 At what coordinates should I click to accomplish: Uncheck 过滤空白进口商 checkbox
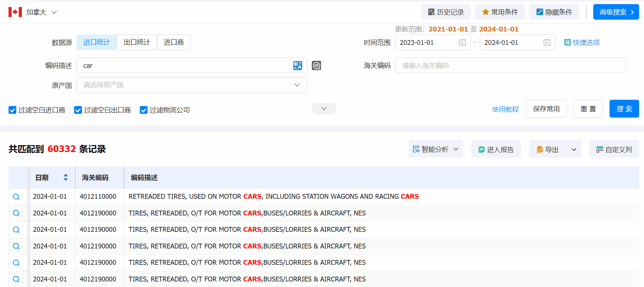coord(13,110)
